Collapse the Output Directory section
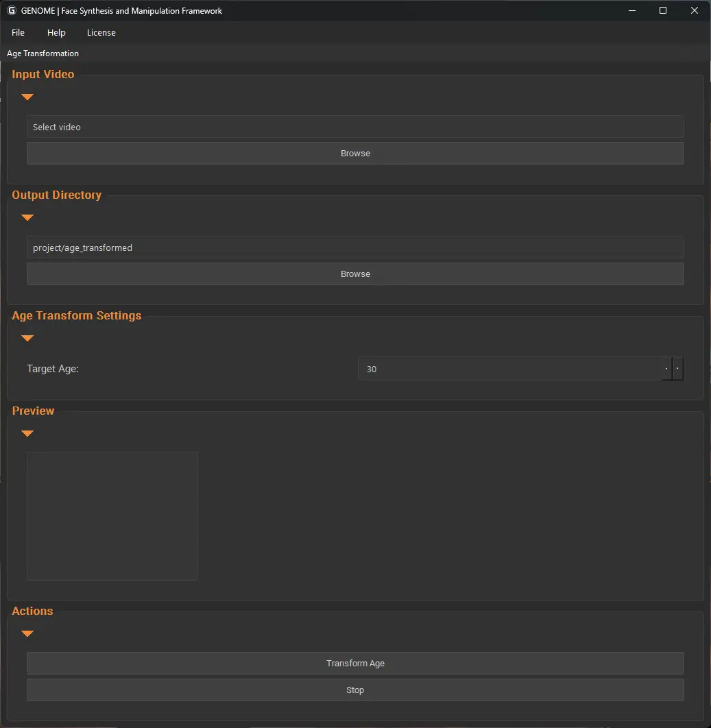 click(27, 217)
